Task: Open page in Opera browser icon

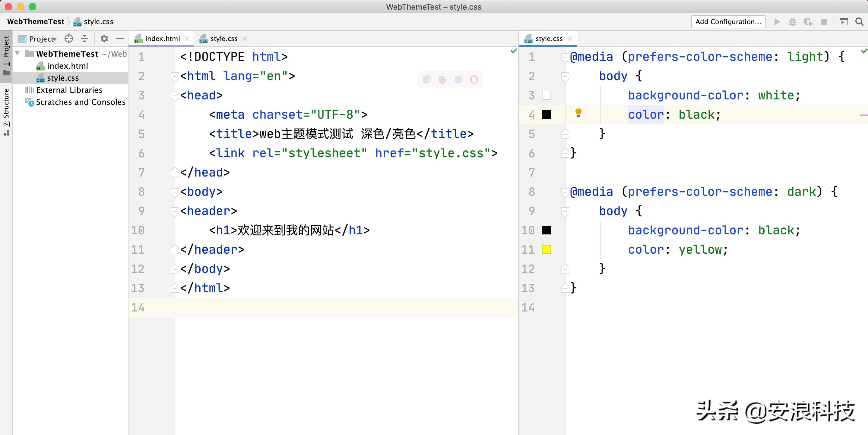Action: 474,80
